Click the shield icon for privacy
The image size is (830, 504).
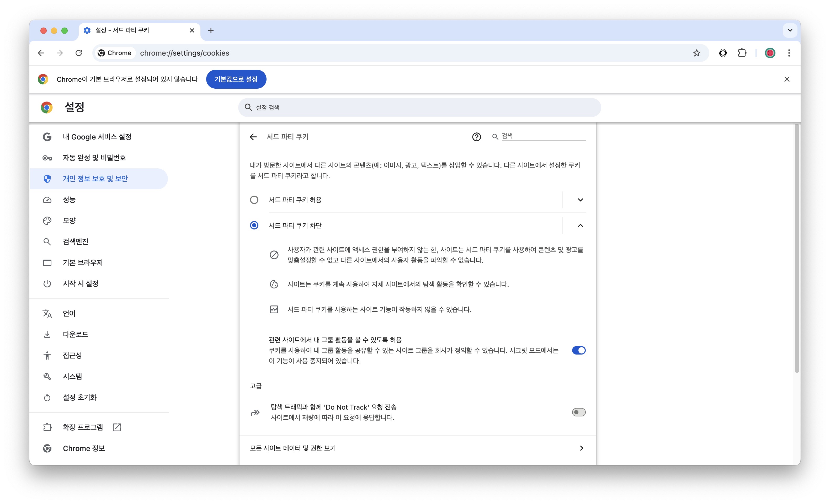(47, 179)
